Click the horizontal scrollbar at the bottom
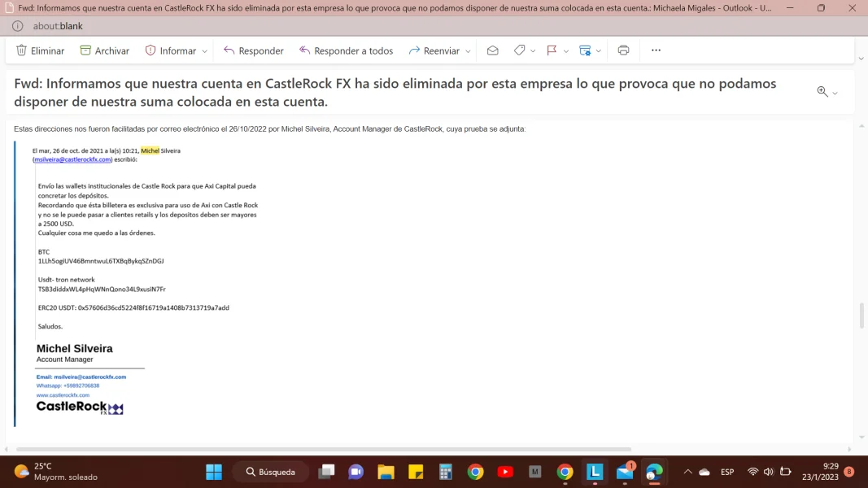Image resolution: width=868 pixels, height=488 pixels. coord(324,449)
